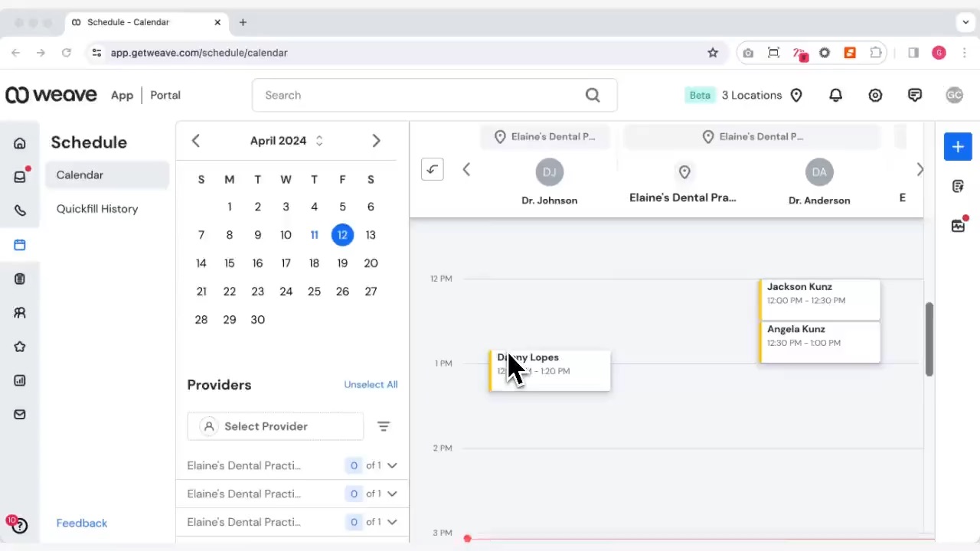Click the provider filter icon
Screen dimensions: 980x551
click(x=384, y=426)
